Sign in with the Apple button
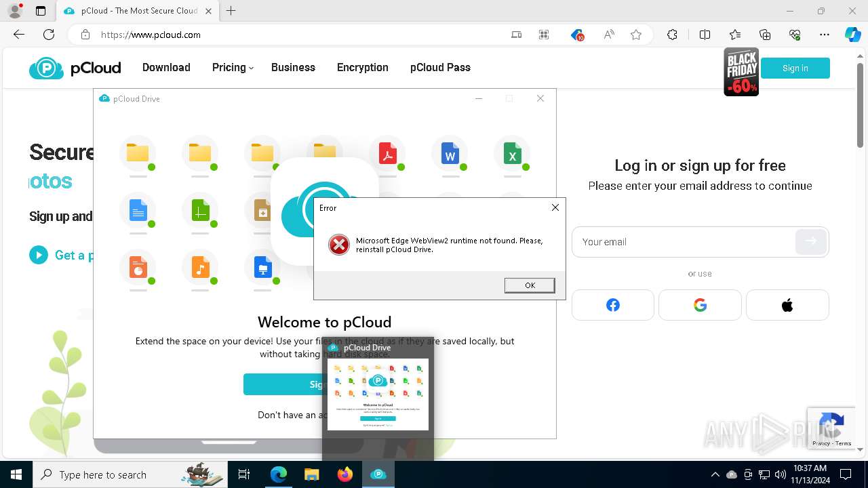The image size is (868, 488). [x=787, y=305]
